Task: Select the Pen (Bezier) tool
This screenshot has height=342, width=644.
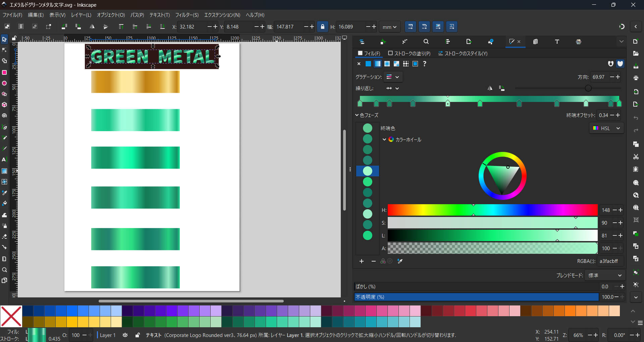Action: point(4,127)
